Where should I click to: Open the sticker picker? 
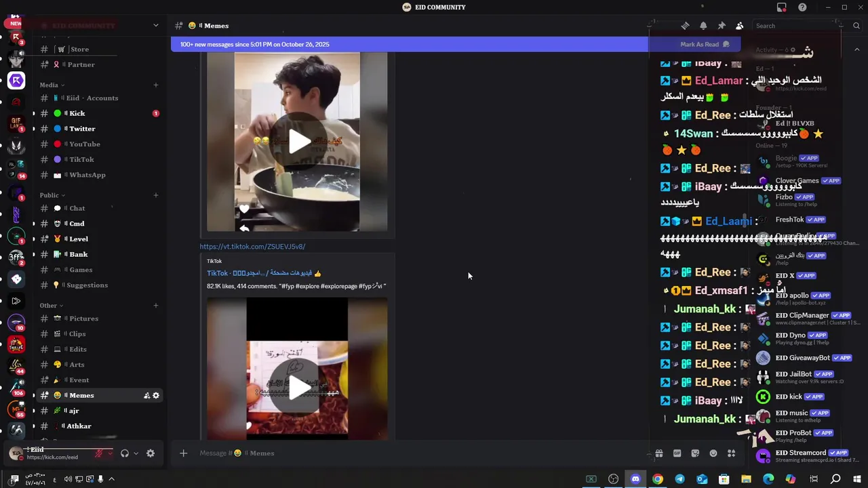(x=695, y=453)
